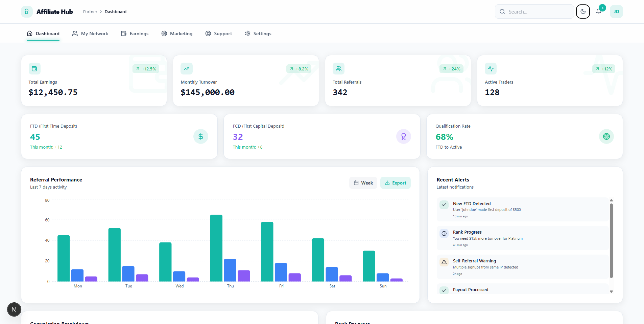The image size is (644, 324).
Task: Click the dollar icon on FTD card
Action: tap(201, 136)
